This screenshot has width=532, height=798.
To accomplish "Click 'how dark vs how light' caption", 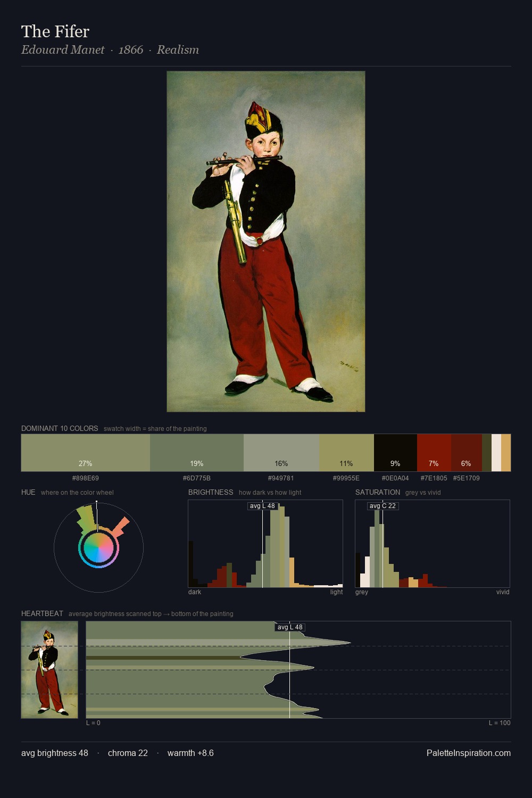I will [x=270, y=493].
